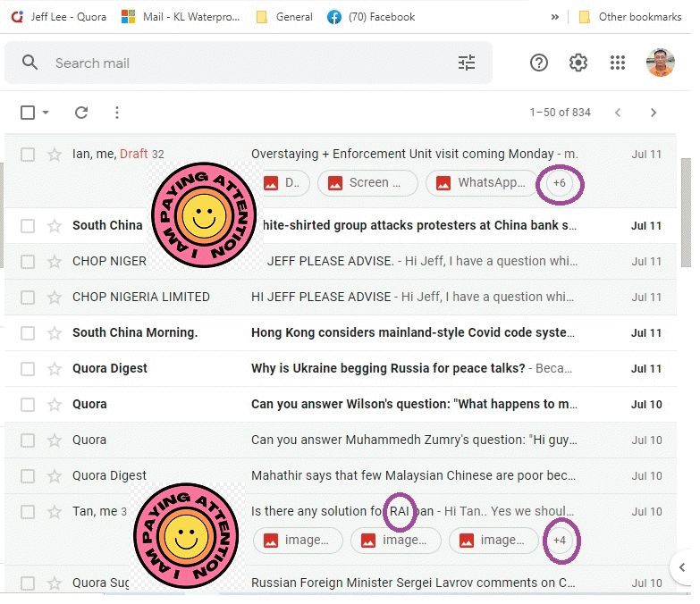Click the search magnifier icon

30,63
